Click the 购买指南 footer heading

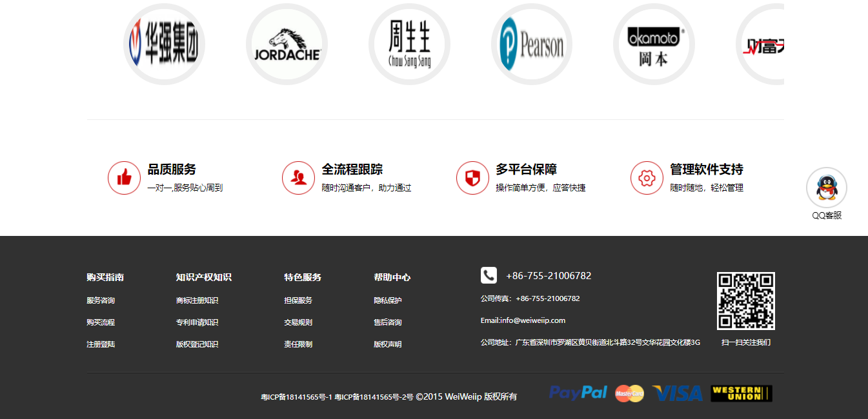[x=105, y=277]
